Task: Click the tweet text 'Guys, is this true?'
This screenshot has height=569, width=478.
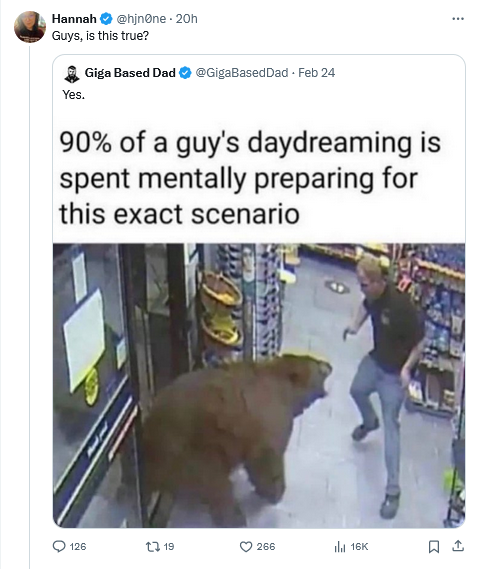Action: point(101,36)
